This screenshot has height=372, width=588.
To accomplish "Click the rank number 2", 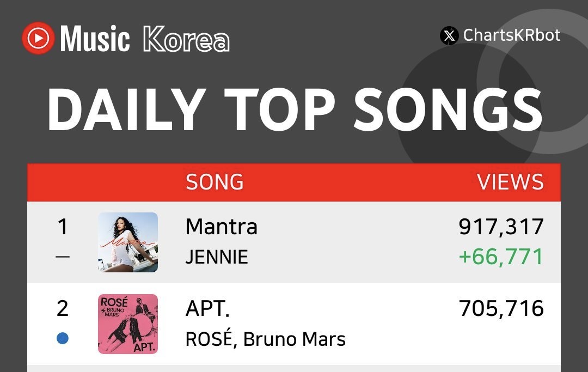I will click(63, 309).
